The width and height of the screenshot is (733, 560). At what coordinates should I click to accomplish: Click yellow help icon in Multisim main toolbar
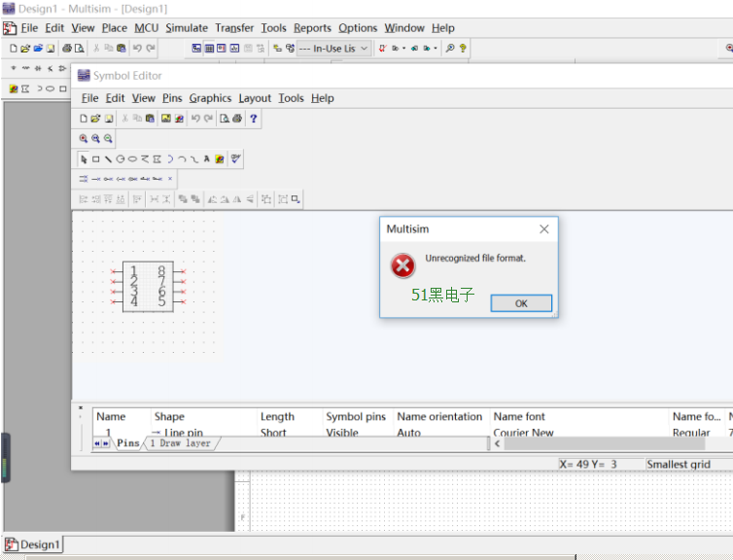pos(463,49)
